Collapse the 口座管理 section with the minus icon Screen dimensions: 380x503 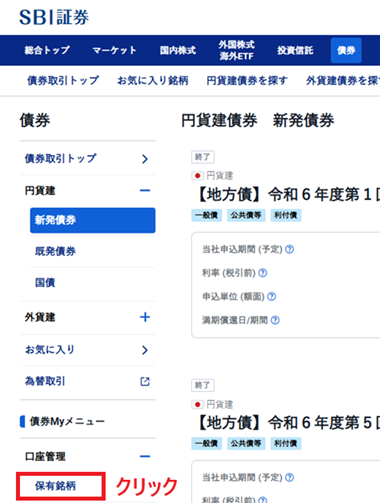pyautogui.click(x=145, y=456)
